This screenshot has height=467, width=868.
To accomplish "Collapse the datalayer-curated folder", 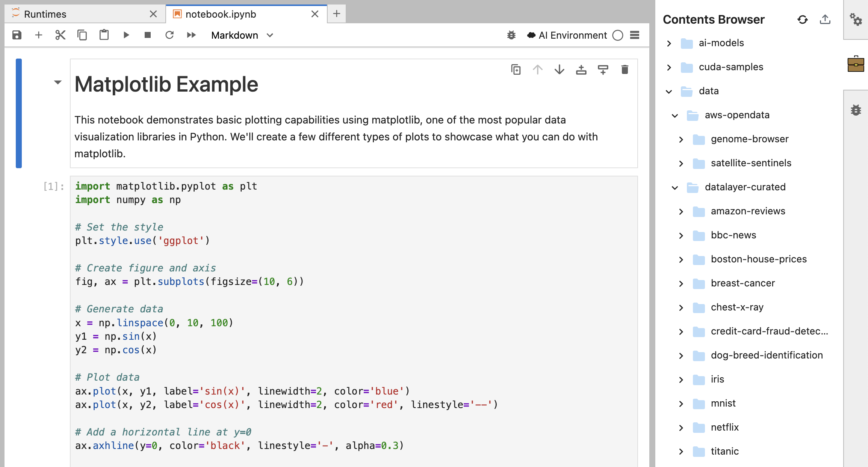I will coord(675,187).
